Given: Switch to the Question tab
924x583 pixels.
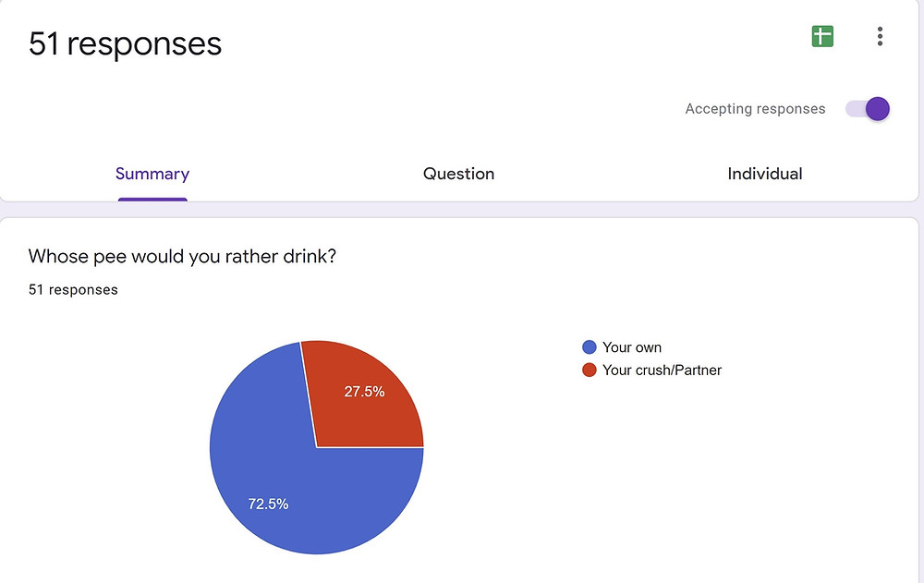Looking at the screenshot, I should 458,174.
